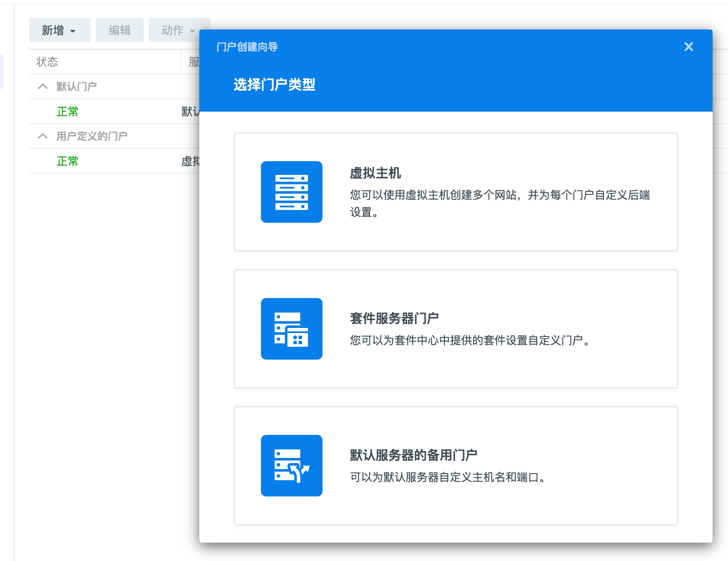Collapse the 用户定义的门户 group chevron
The image size is (728, 561).
click(43, 136)
